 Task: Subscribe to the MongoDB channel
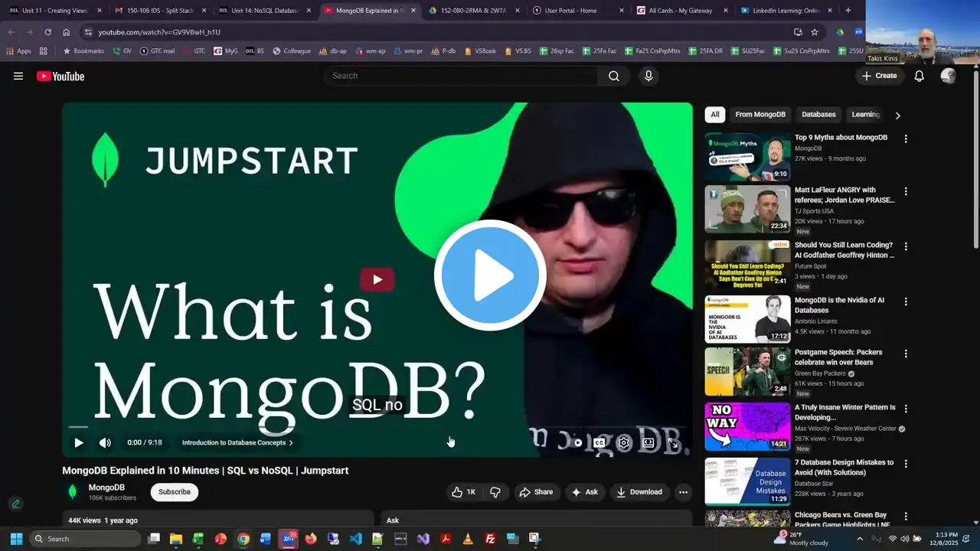coord(175,492)
